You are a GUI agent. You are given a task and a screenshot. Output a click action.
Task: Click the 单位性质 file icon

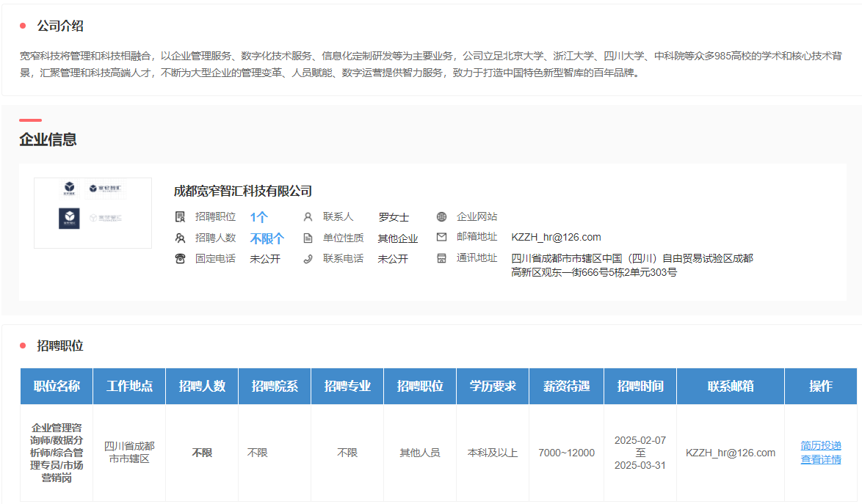coord(308,238)
